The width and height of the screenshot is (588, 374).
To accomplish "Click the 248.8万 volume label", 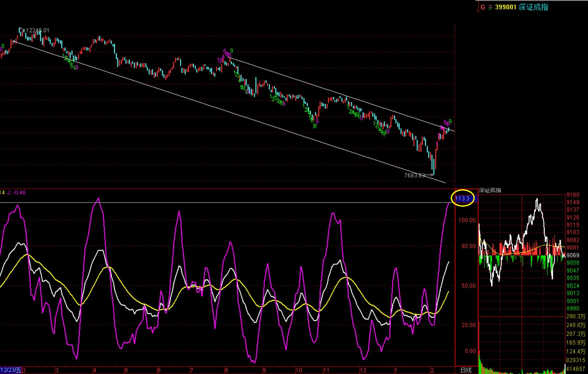I will coord(576,325).
